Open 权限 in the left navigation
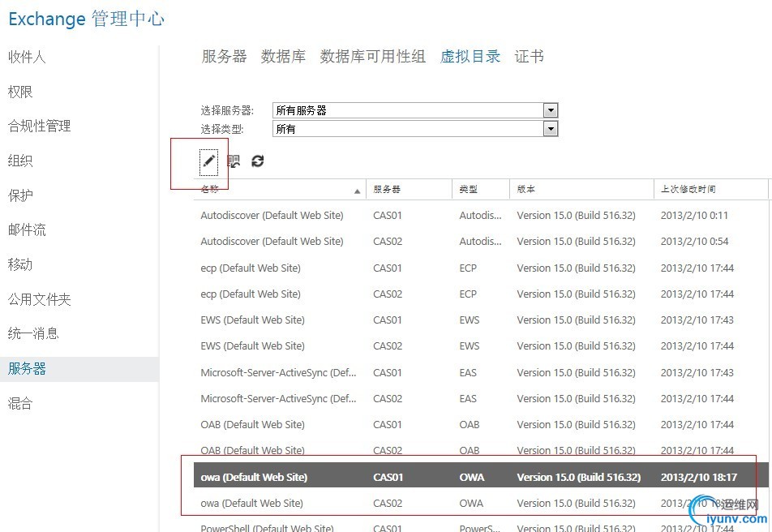 [20, 92]
